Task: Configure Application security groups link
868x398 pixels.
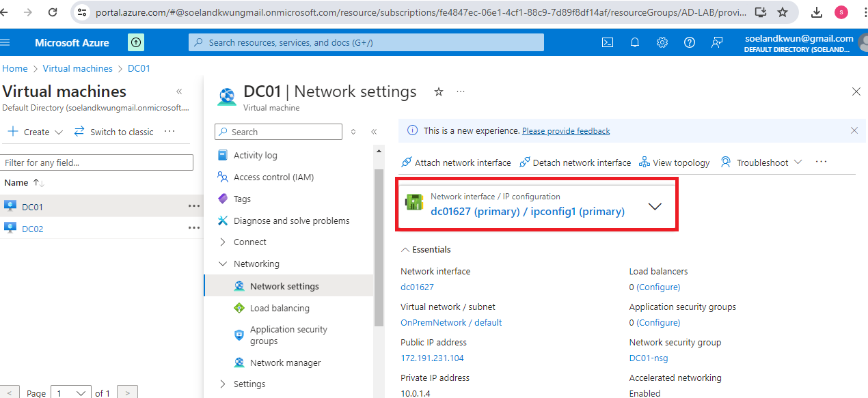Action: pyautogui.click(x=658, y=322)
